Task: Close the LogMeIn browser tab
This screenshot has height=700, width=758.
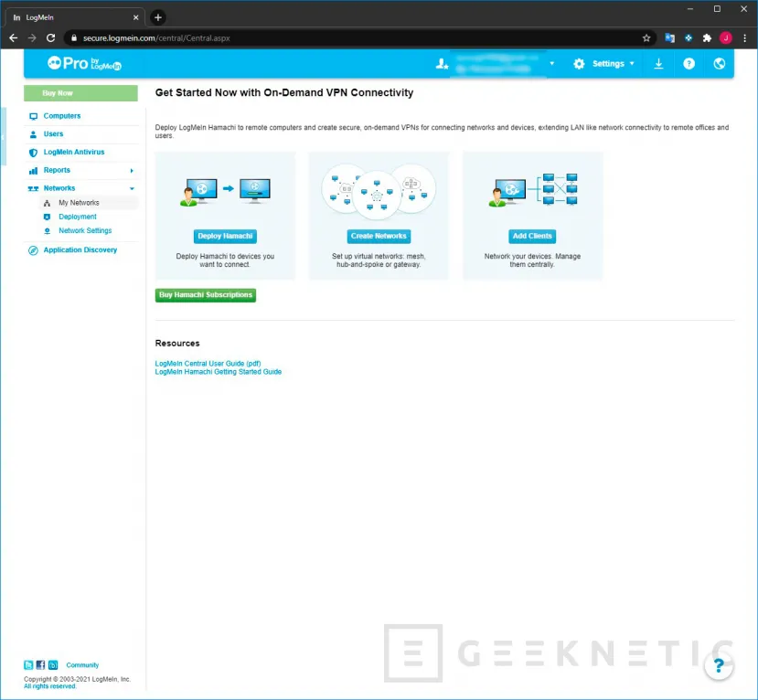Action: 135,17
